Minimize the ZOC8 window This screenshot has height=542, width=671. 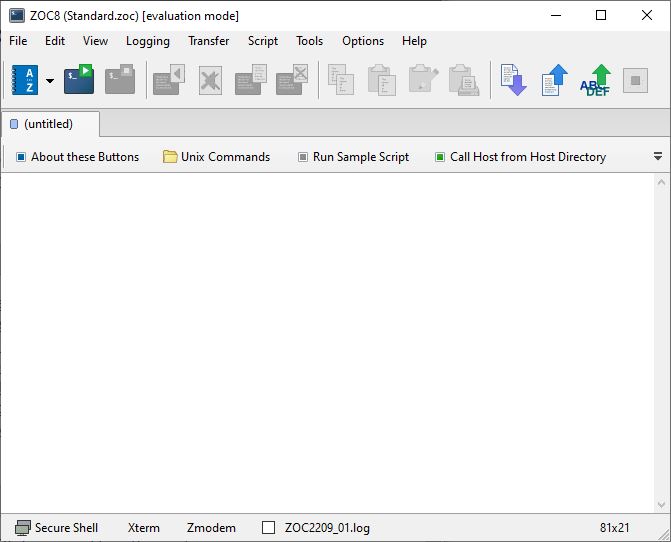point(556,15)
